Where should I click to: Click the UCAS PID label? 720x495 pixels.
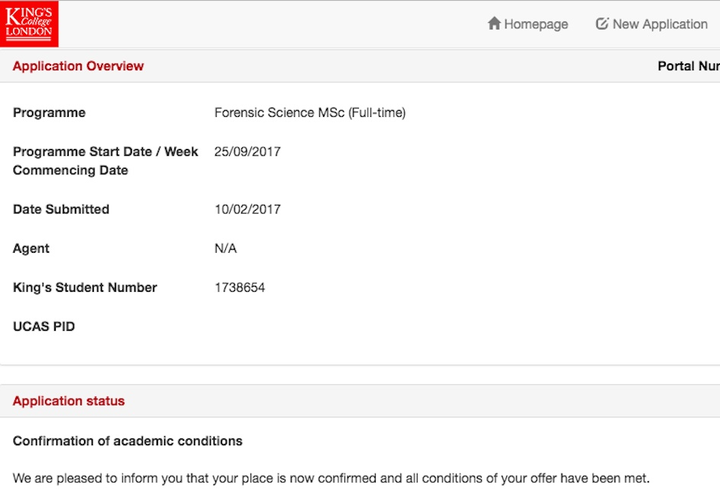(x=44, y=326)
